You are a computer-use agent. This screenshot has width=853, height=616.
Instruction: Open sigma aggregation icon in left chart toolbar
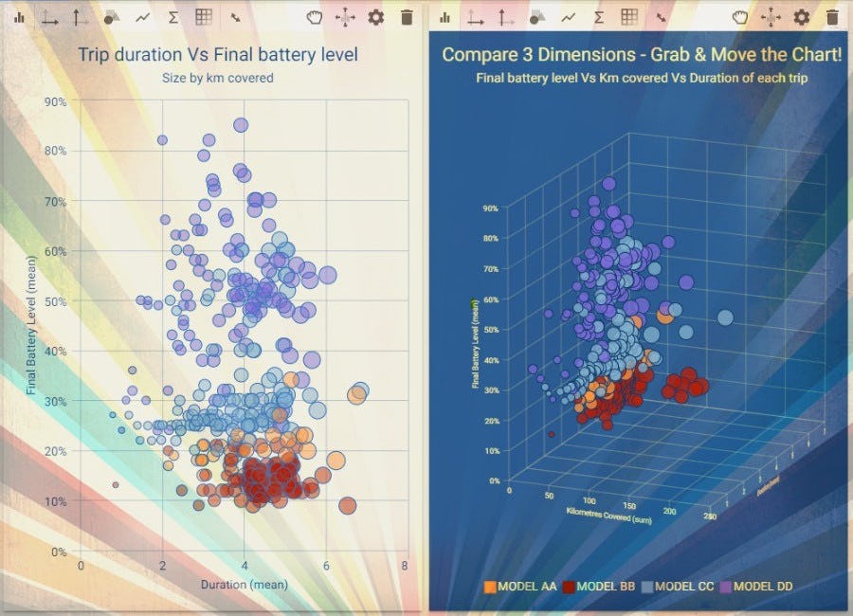(173, 17)
